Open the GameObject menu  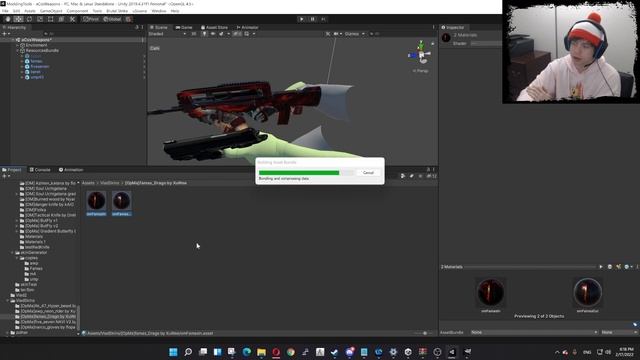(x=51, y=11)
